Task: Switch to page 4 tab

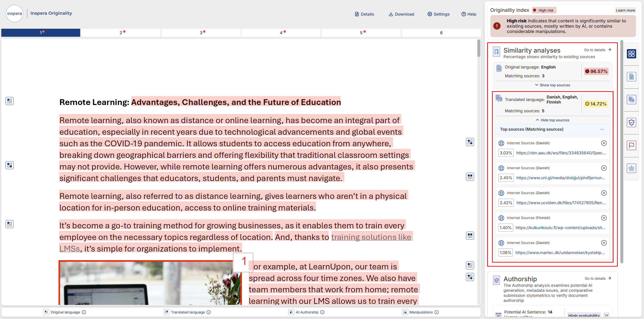Action: [281, 33]
